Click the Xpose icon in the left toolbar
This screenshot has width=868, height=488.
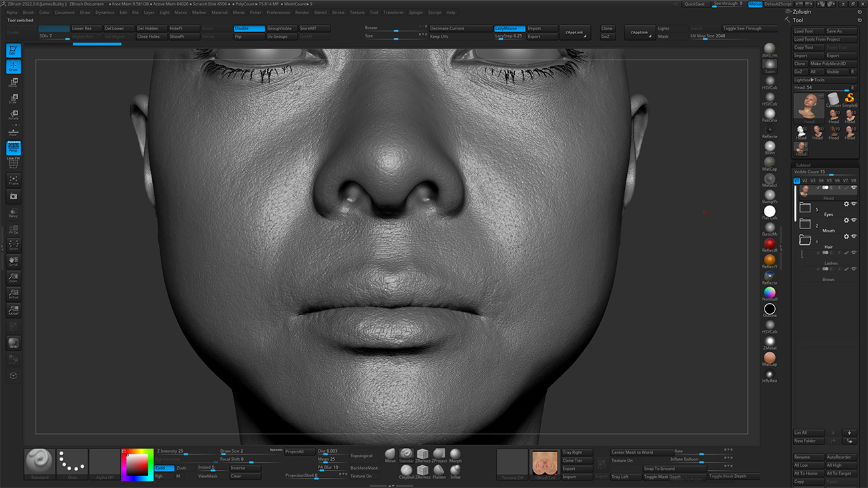[13, 244]
